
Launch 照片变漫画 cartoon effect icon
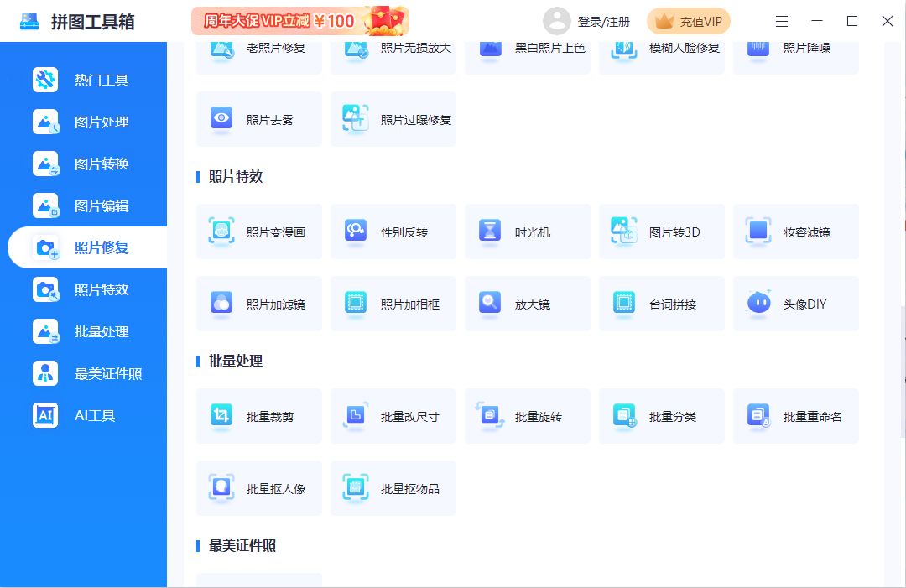pyautogui.click(x=221, y=232)
